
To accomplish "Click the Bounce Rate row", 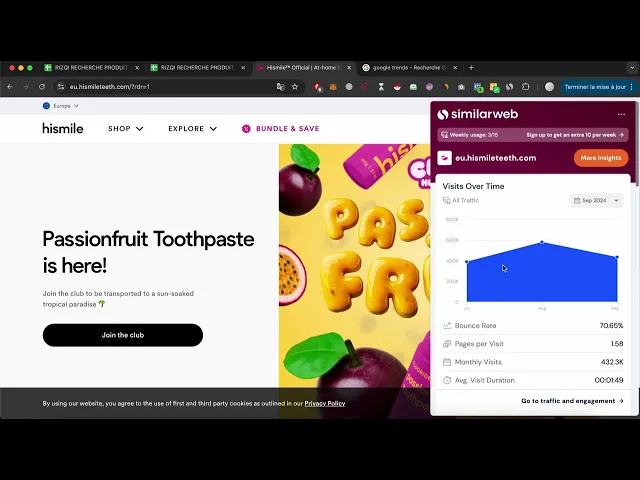I will coord(533,326).
